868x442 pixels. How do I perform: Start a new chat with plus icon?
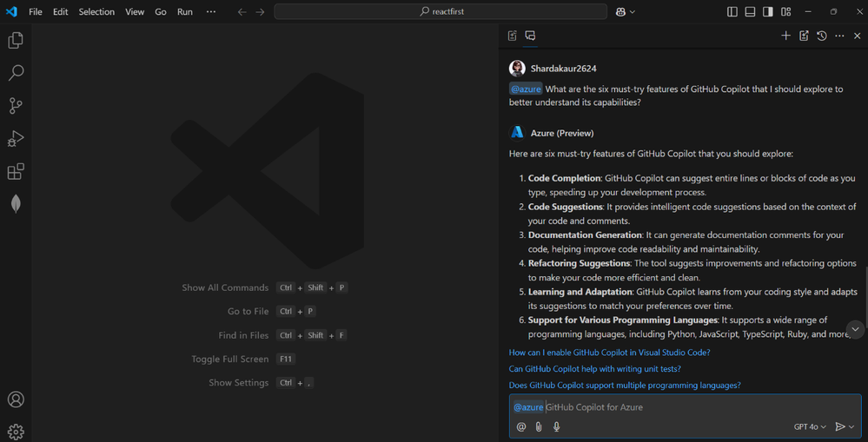coord(785,36)
